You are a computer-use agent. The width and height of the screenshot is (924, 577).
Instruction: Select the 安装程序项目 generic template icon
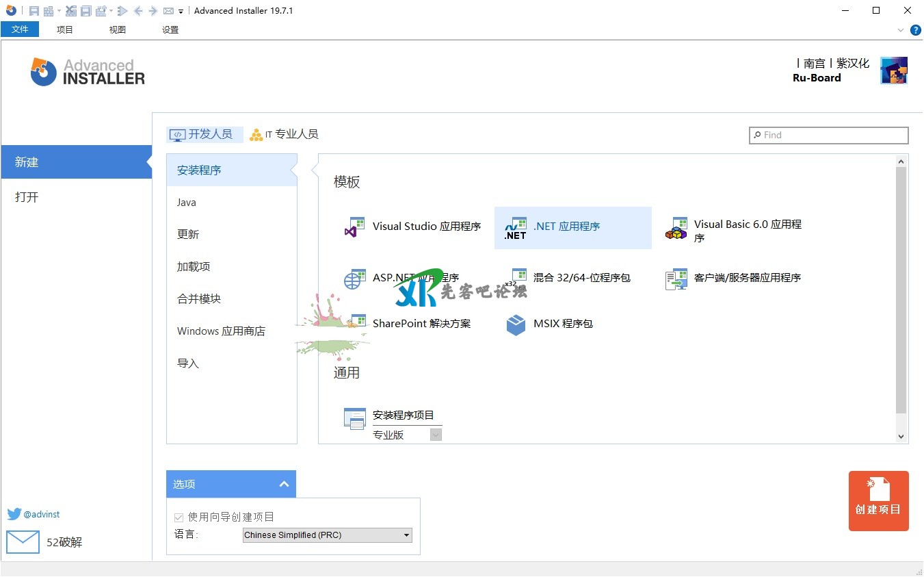tap(354, 418)
